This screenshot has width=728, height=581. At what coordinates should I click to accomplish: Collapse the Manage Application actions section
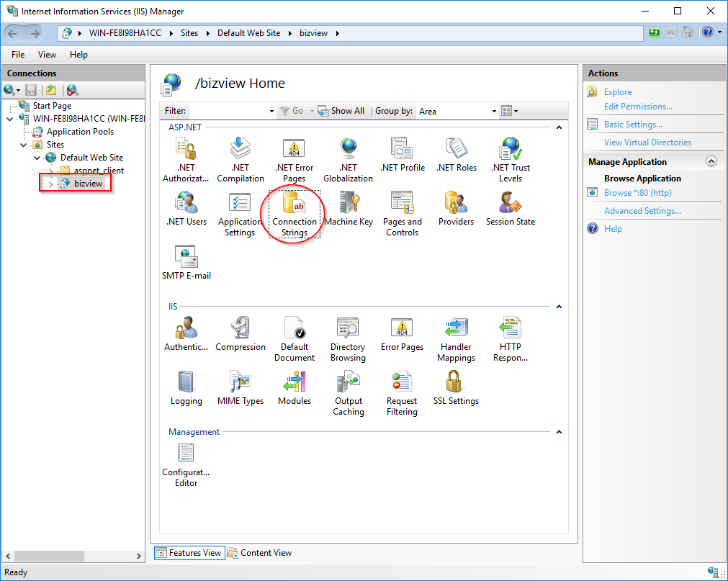(x=711, y=161)
